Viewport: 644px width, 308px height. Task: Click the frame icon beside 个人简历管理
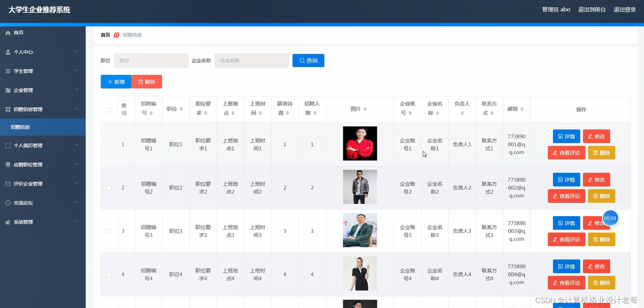pyautogui.click(x=8, y=146)
